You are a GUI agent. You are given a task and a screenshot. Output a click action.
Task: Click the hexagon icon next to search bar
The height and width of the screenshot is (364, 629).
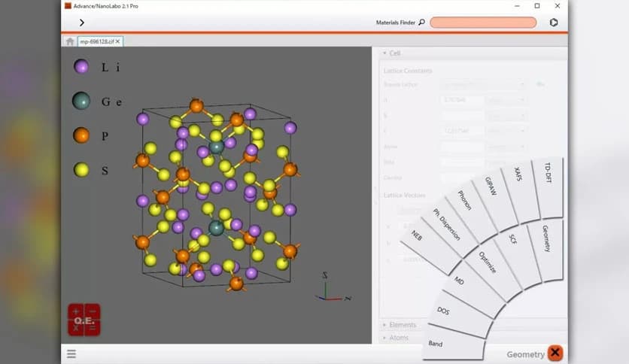pos(554,23)
